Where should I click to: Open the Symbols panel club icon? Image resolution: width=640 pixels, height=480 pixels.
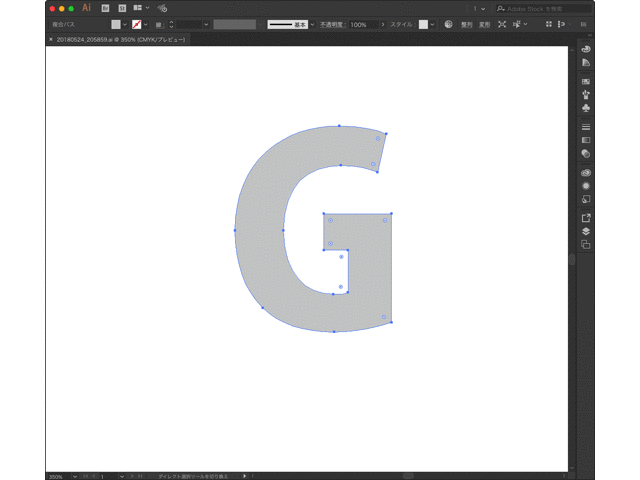point(586,108)
